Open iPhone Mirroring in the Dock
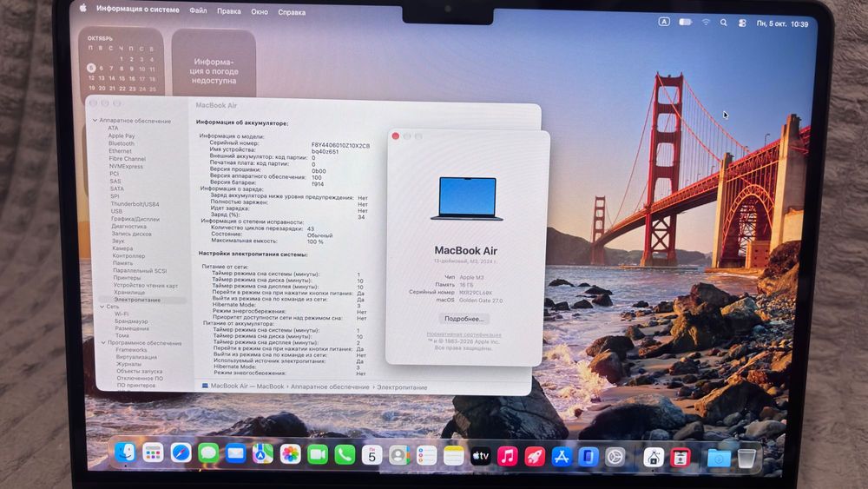Screen dimensions: 868x489 (588, 458)
